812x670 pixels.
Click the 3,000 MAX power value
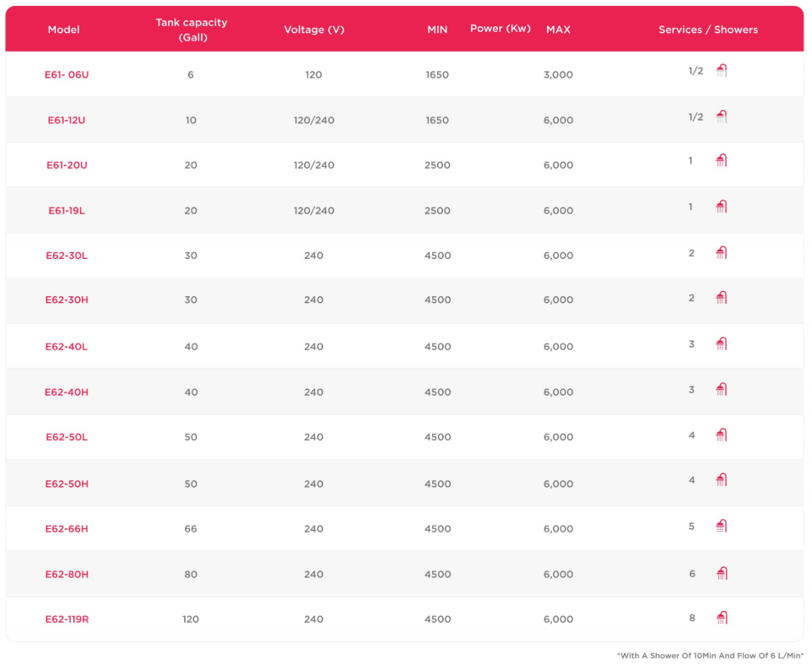[558, 75]
